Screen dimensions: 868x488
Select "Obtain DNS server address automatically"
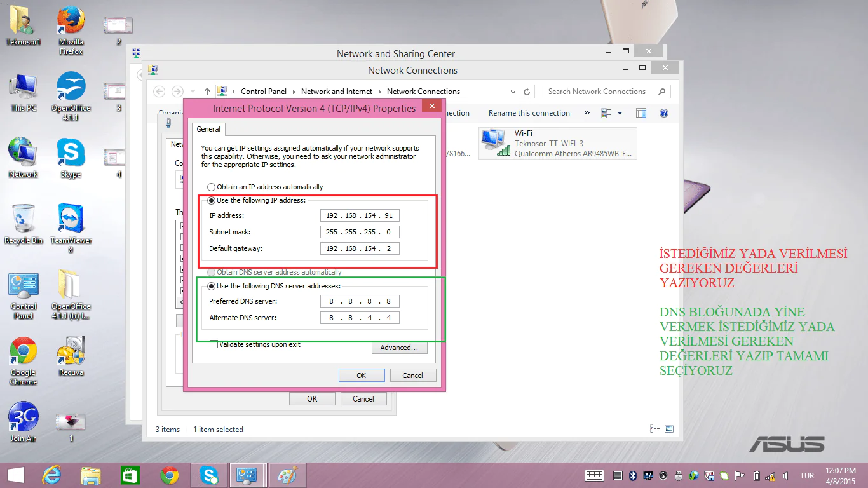point(210,271)
